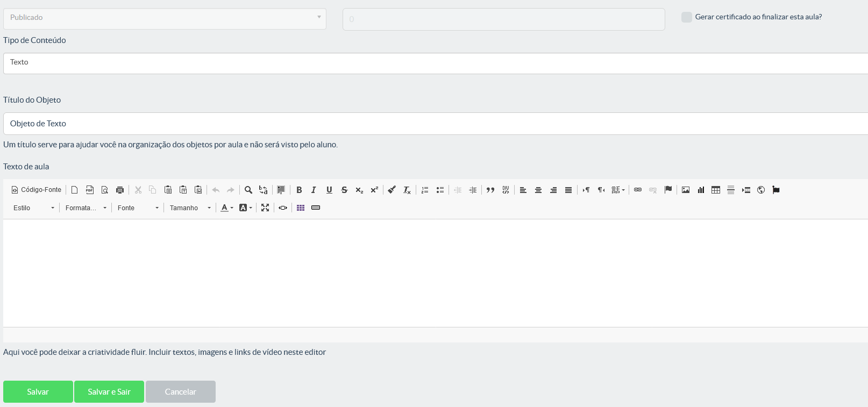
Task: Toggle underline formatting
Action: tap(329, 190)
